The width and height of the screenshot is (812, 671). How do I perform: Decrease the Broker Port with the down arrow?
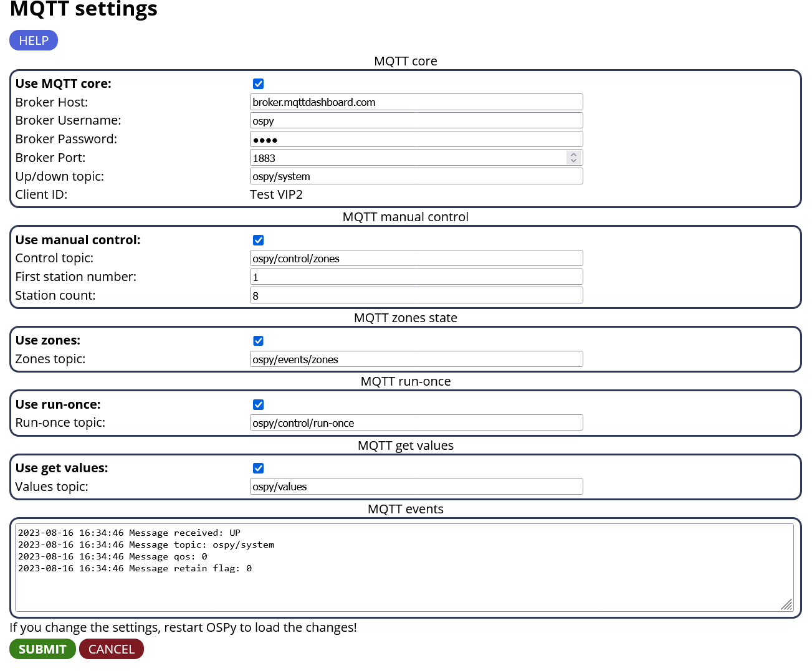click(574, 161)
